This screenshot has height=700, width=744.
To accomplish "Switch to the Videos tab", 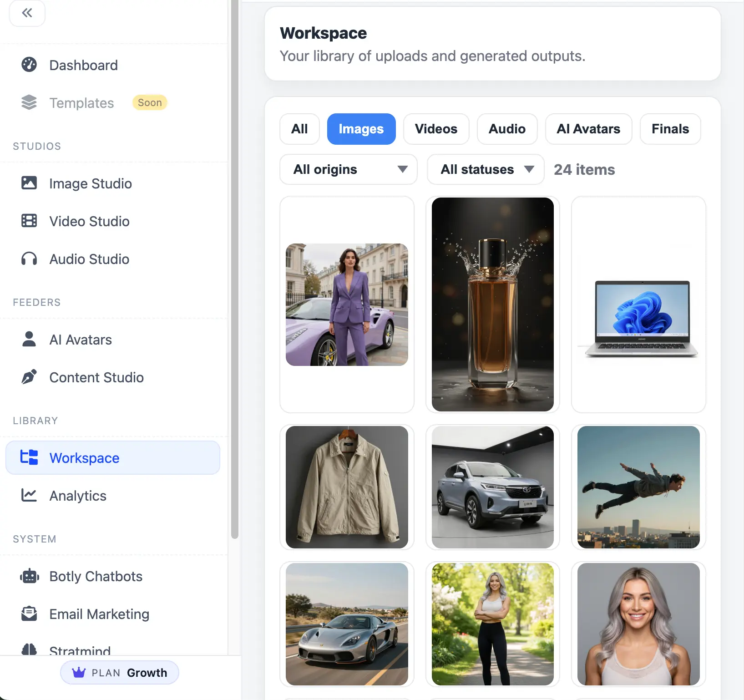I will click(x=435, y=129).
